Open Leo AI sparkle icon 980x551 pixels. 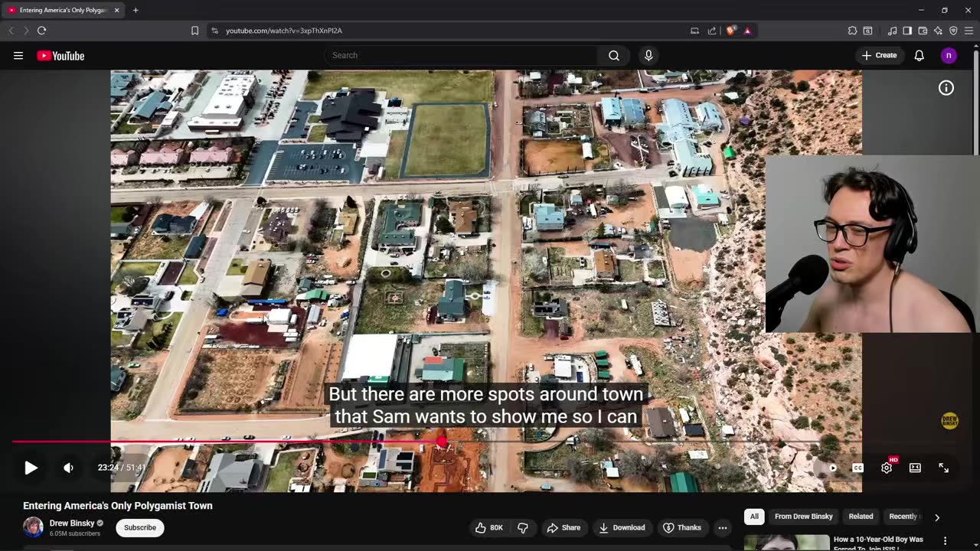938,31
